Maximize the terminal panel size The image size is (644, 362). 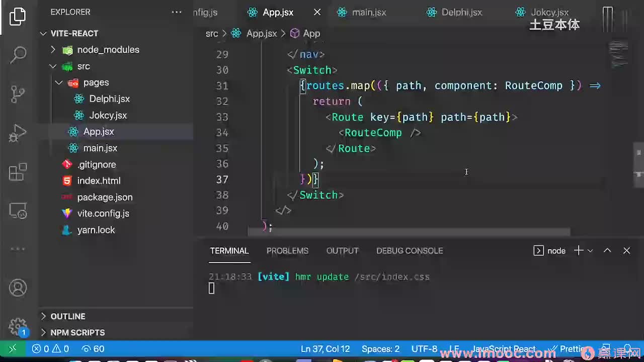coord(607,250)
